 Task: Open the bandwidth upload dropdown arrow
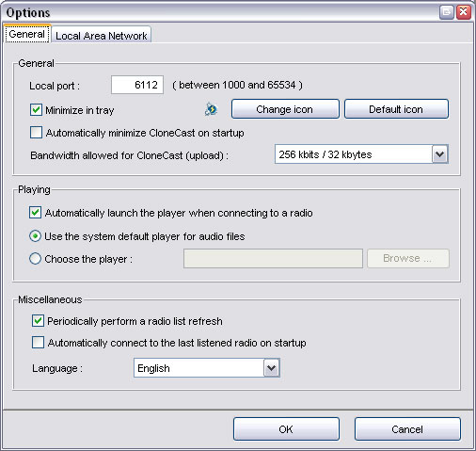[x=440, y=154]
